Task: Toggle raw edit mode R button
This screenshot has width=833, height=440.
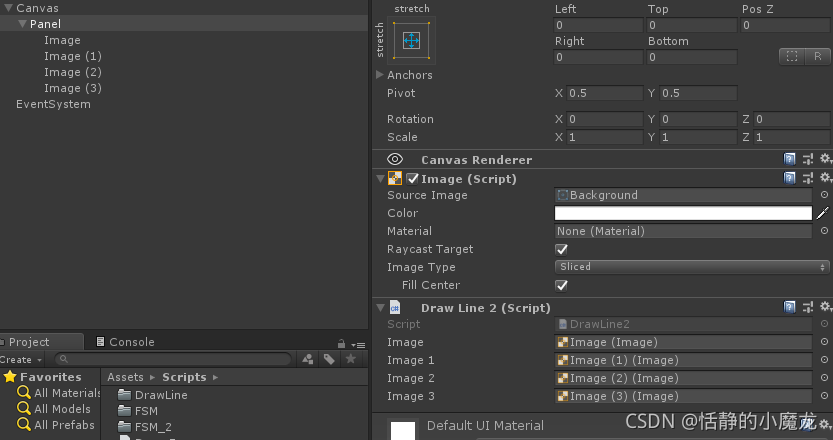Action: pyautogui.click(x=818, y=56)
